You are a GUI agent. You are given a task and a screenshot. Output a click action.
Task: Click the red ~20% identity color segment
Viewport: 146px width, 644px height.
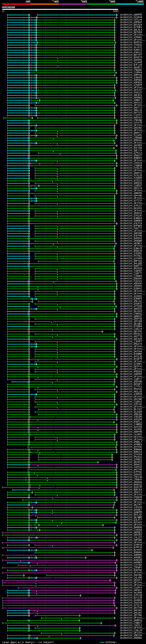point(16,4)
